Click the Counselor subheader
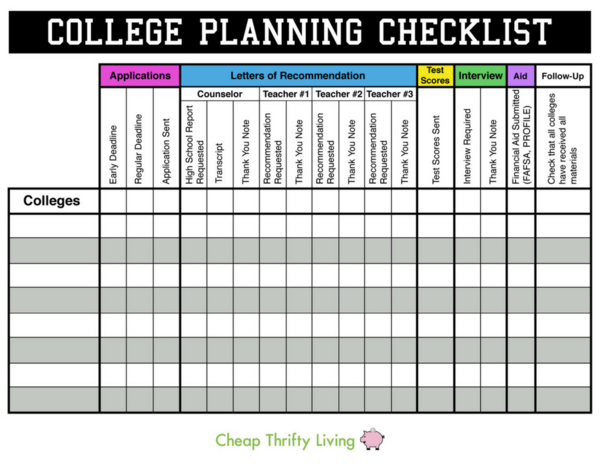This screenshot has width=600, height=464. point(220,94)
